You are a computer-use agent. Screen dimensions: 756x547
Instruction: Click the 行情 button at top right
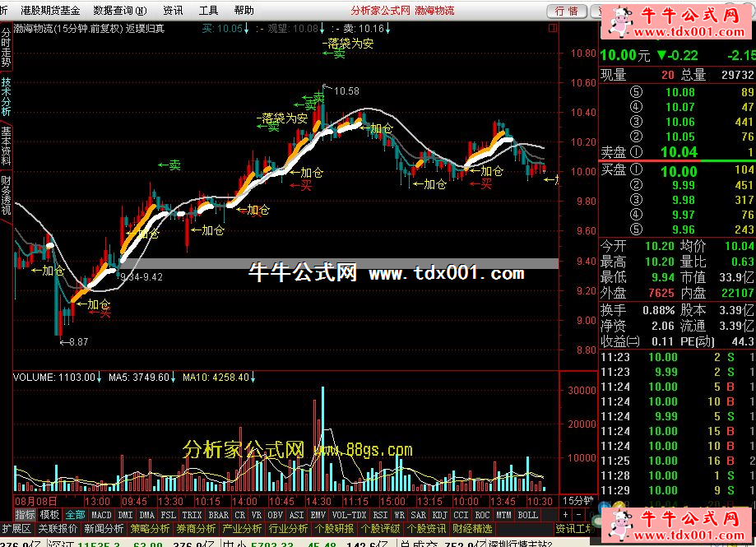(x=567, y=11)
